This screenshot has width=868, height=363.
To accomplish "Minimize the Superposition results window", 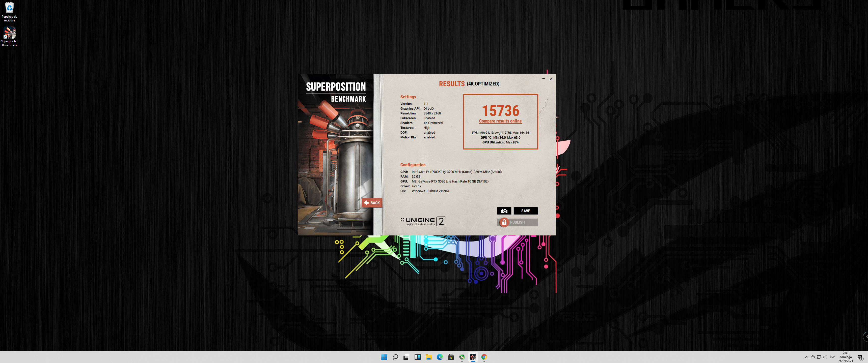I will 543,79.
